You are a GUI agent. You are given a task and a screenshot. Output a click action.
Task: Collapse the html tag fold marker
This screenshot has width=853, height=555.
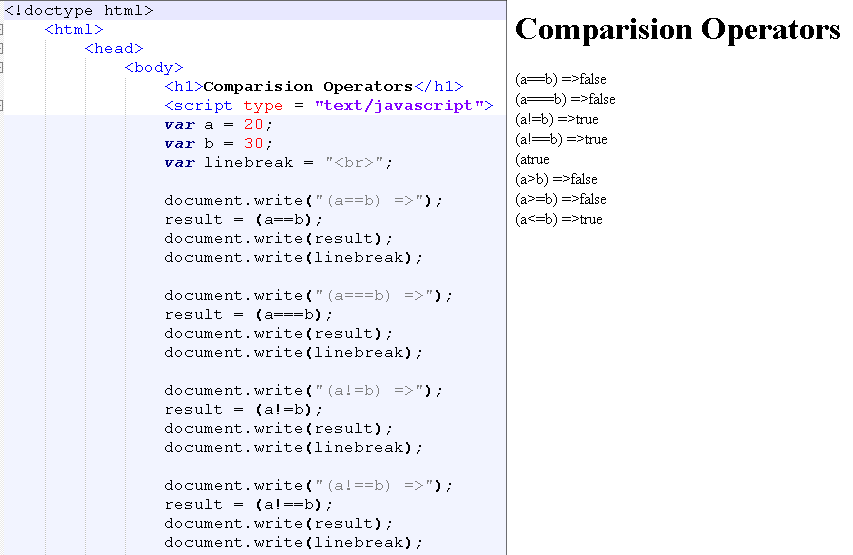[x=2, y=30]
